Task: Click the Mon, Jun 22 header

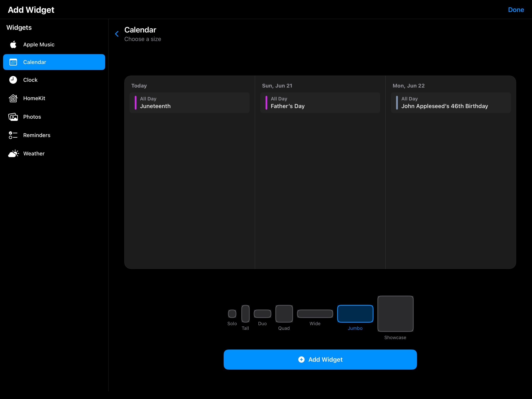Action: coord(409,86)
